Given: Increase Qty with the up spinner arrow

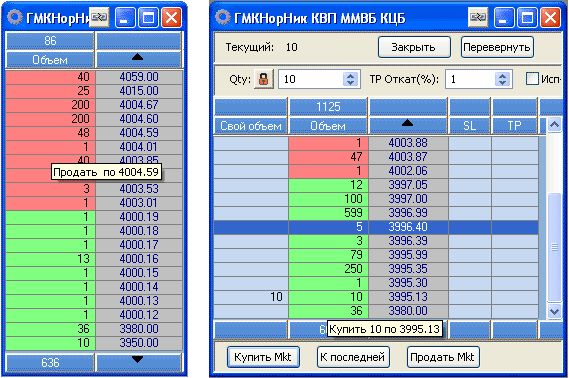Looking at the screenshot, I should [351, 75].
